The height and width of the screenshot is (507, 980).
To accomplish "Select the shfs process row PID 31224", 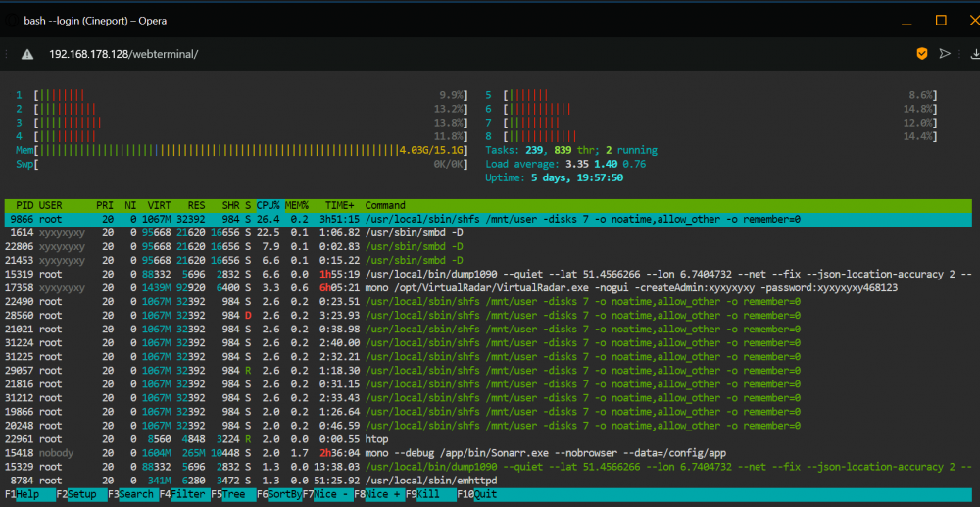I will pyautogui.click(x=488, y=342).
